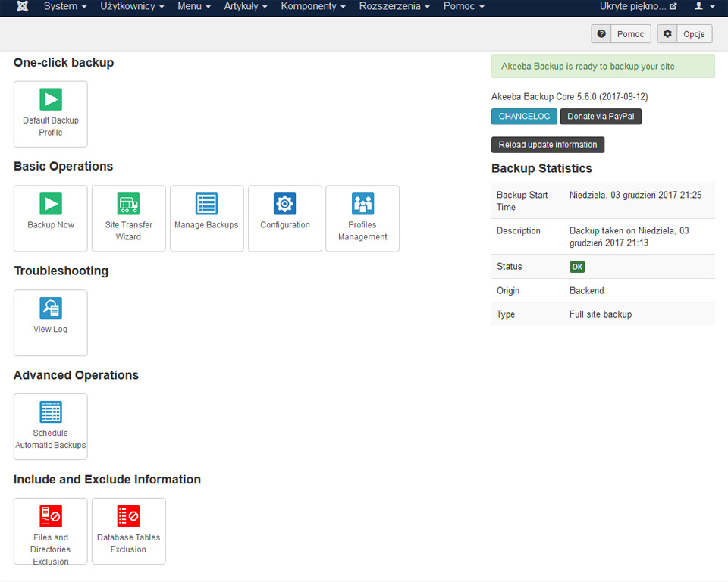The height and width of the screenshot is (582, 728).
Task: Open the Schedule Automatic Backups calendar icon
Action: (51, 412)
